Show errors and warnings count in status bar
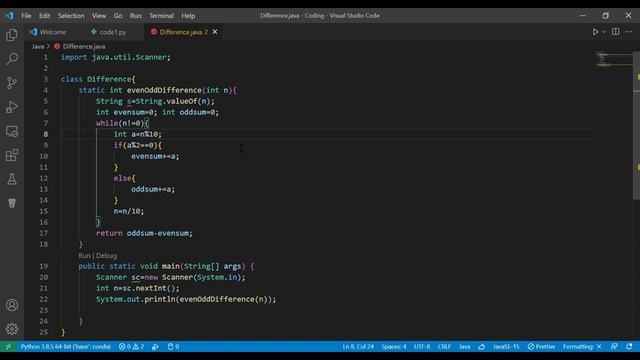This screenshot has height=360, width=640. click(x=131, y=347)
